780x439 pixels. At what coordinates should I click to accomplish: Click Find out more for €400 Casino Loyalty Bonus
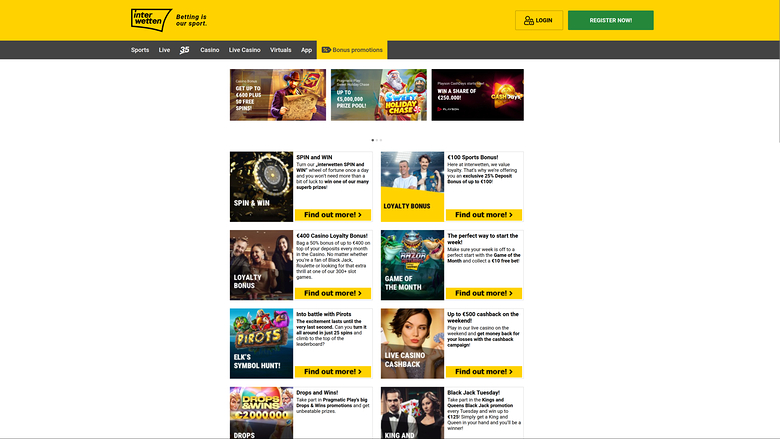332,293
